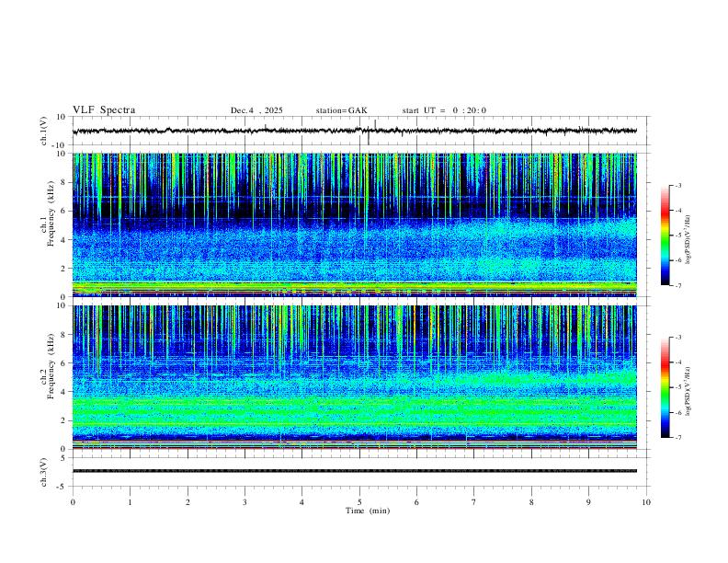The image size is (728, 563).
Task: Click time axis tick label '3'
Action: click(x=245, y=502)
